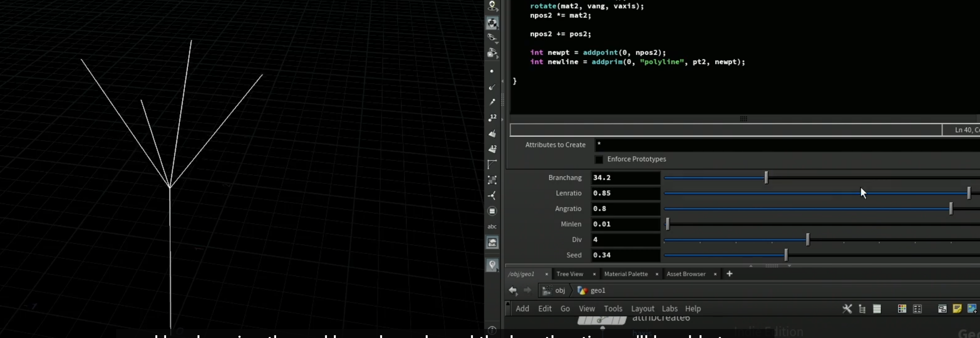
Task: Open the Layout menu
Action: 642,309
